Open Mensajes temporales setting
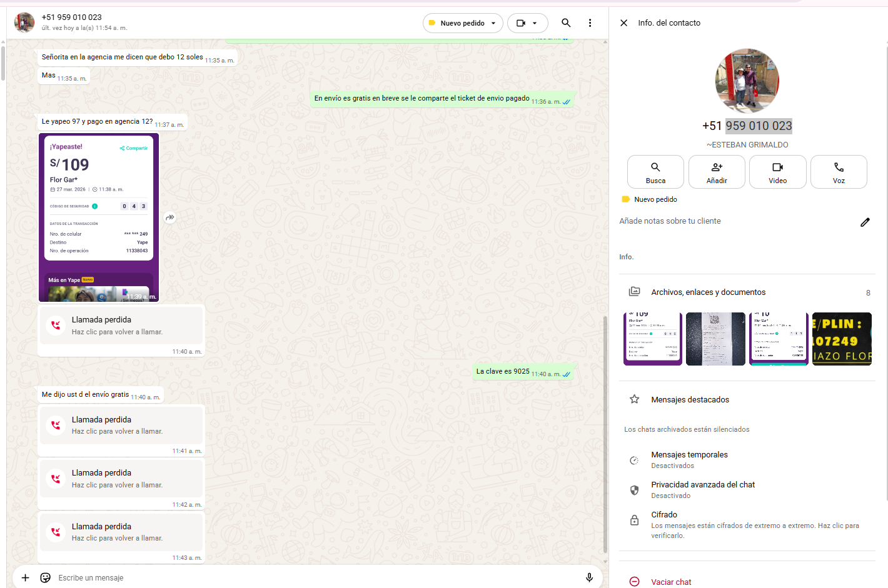The width and height of the screenshot is (888, 588). coord(689,459)
